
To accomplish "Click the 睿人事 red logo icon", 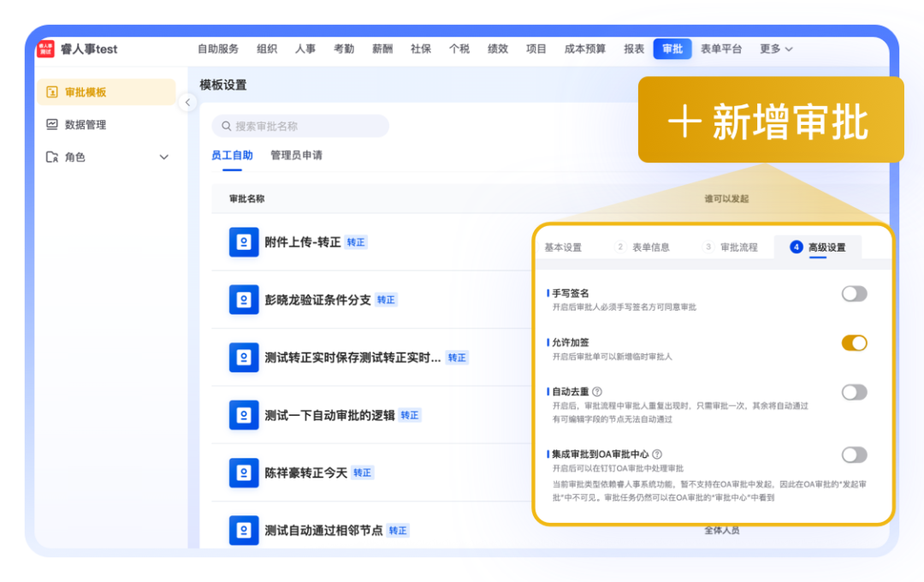I will (x=45, y=49).
